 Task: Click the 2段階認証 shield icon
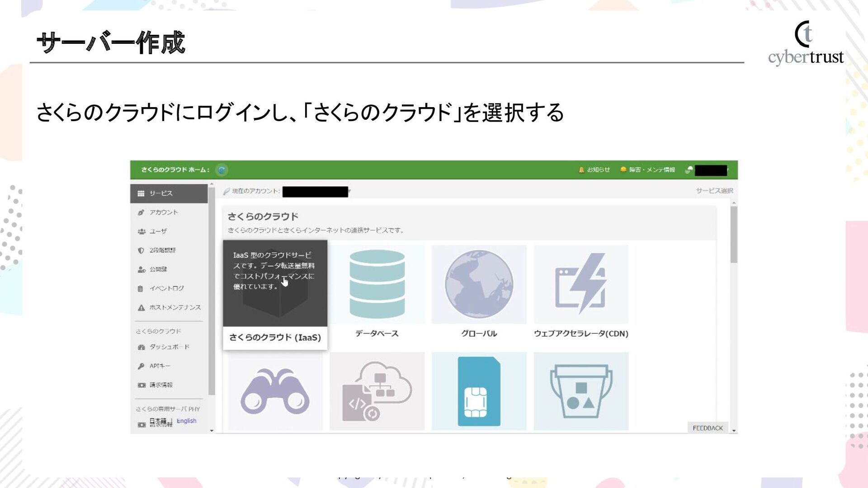click(x=141, y=250)
